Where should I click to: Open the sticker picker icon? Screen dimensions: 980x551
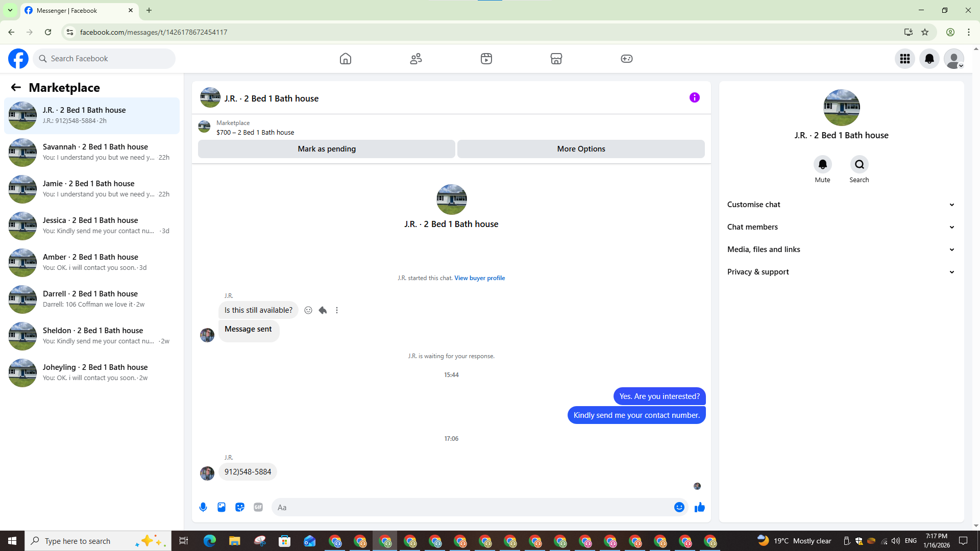240,507
